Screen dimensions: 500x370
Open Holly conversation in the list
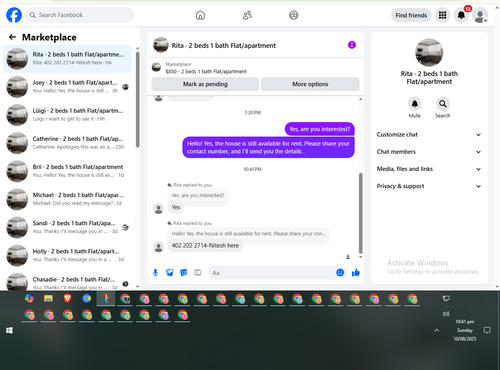(68, 255)
